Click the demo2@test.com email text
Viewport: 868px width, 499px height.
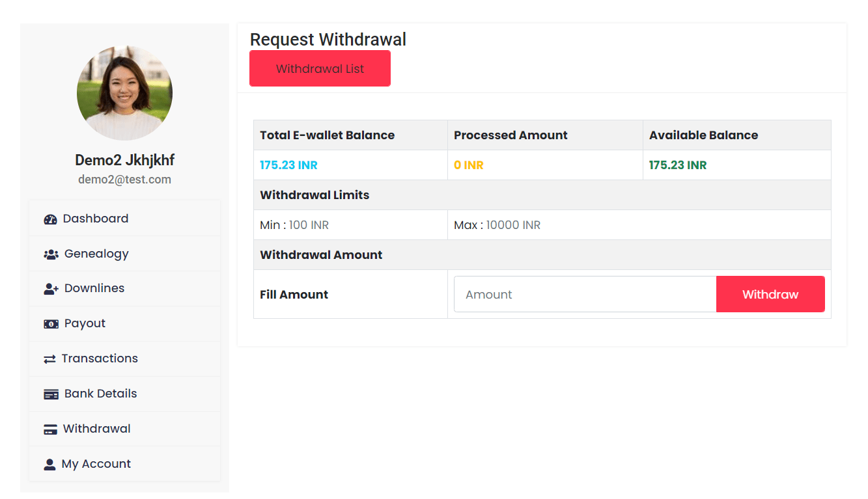[124, 180]
